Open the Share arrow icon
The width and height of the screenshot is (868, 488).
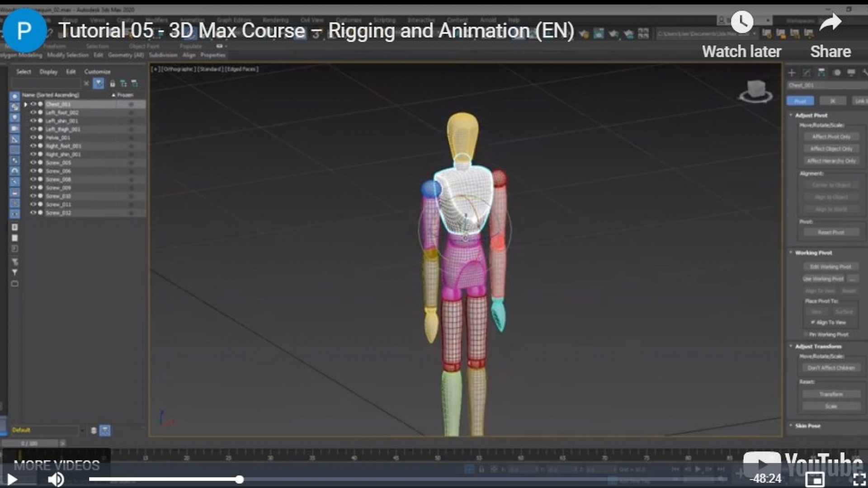[x=830, y=22]
